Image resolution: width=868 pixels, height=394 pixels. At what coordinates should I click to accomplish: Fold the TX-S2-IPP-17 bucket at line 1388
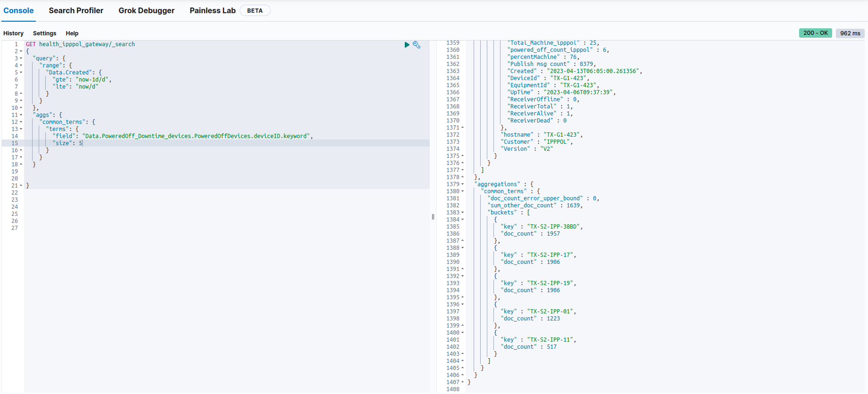pyautogui.click(x=462, y=248)
